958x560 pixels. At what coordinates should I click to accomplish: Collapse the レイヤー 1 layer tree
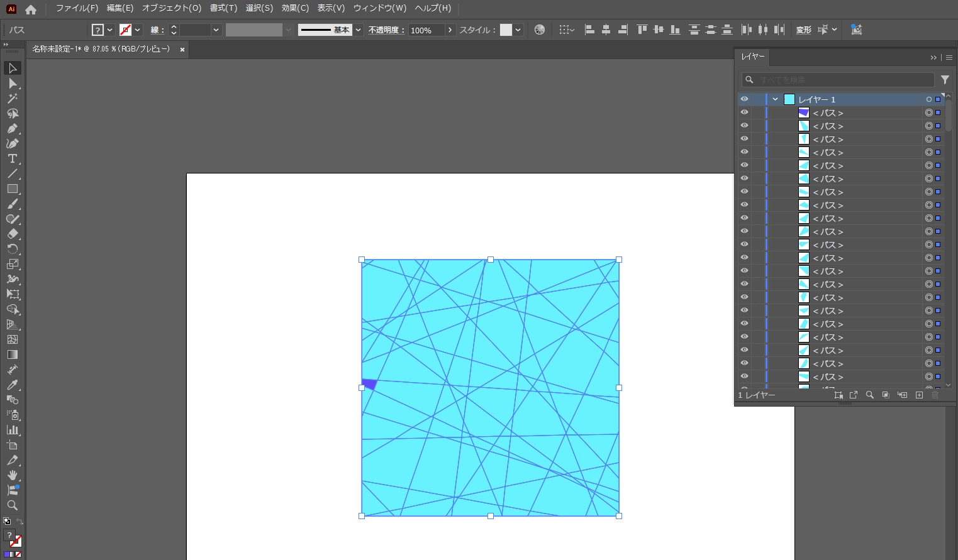[x=776, y=99]
